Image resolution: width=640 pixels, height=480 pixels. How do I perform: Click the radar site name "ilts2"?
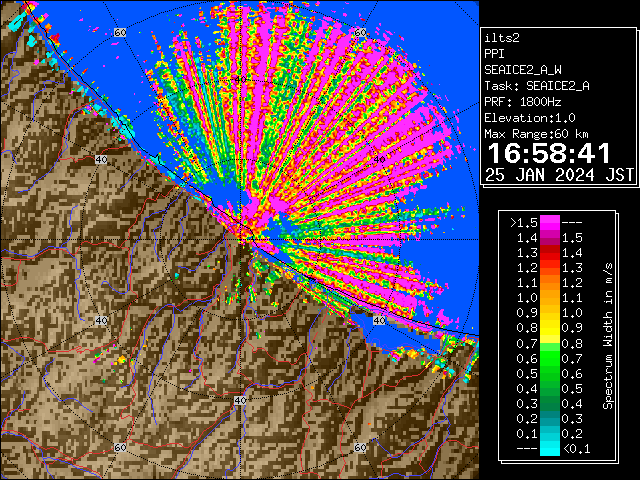tap(502, 38)
